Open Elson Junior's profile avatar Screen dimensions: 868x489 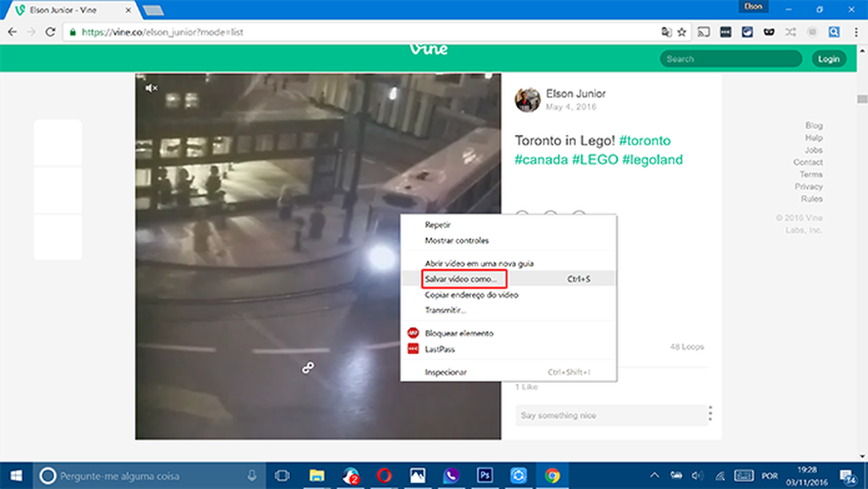coord(527,101)
